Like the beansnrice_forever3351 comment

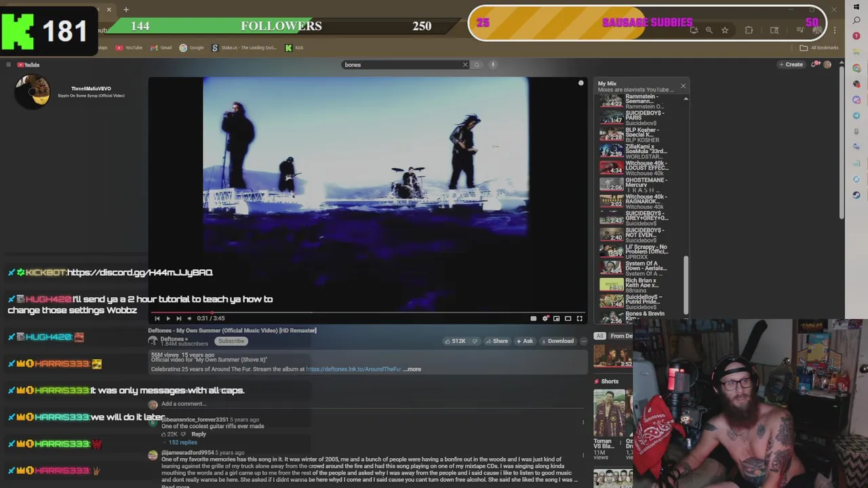coord(165,434)
